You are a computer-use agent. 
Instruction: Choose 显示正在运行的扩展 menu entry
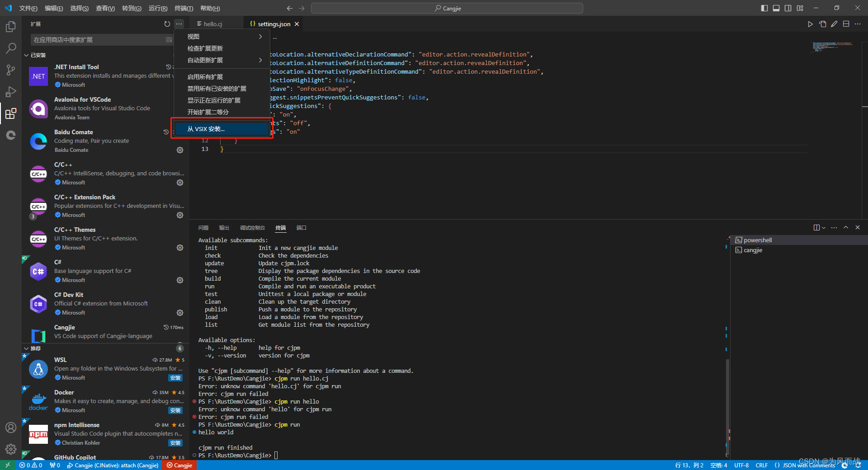[x=222, y=100]
